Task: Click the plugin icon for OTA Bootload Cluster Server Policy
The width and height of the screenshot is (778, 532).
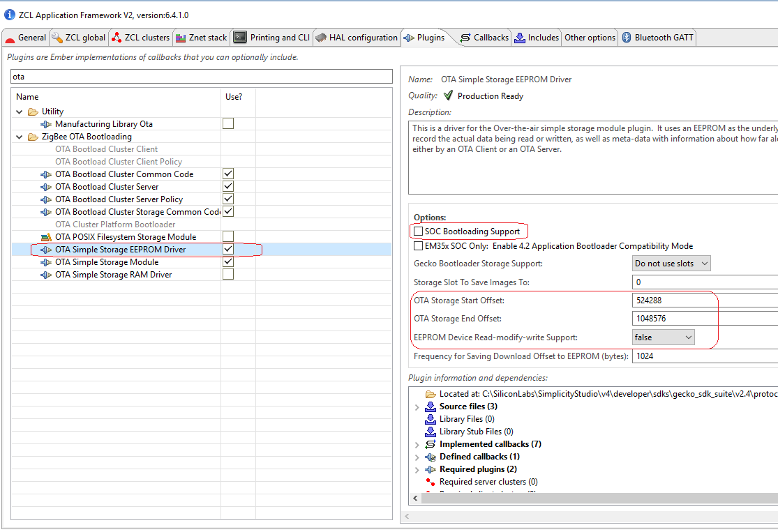Action: [x=45, y=199]
